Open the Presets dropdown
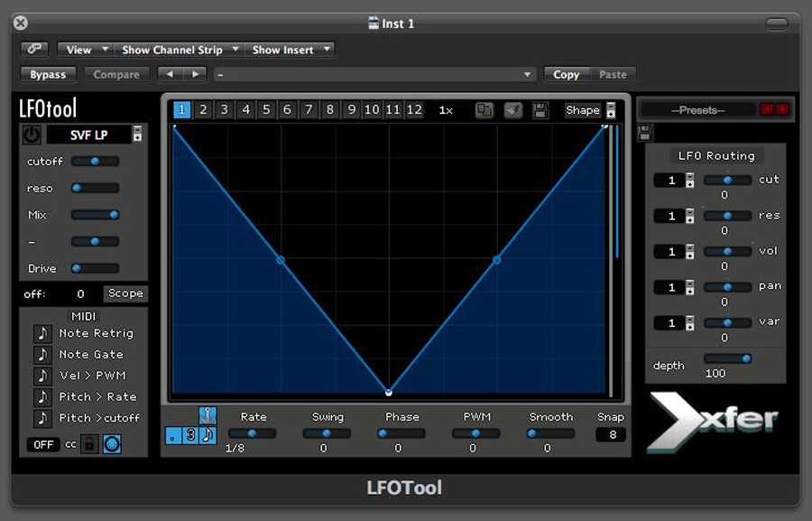Viewport: 812px width, 521px height. tap(698, 110)
